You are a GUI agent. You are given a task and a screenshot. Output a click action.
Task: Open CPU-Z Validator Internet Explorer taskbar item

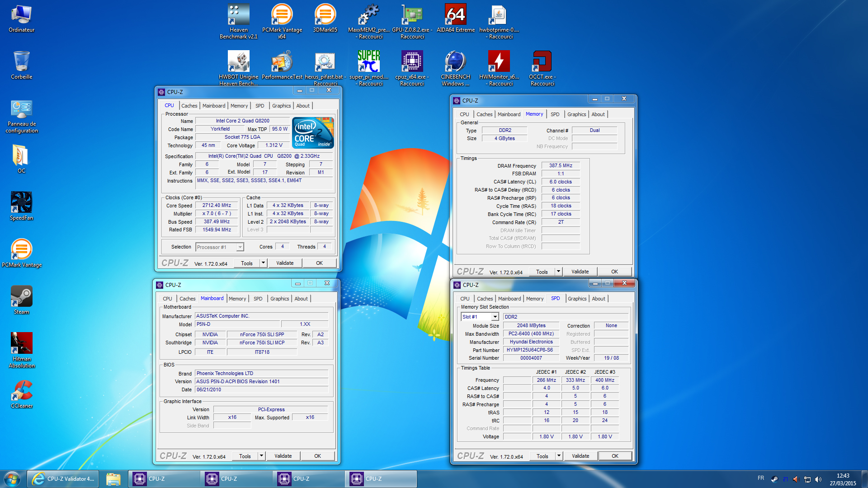pyautogui.click(x=63, y=479)
